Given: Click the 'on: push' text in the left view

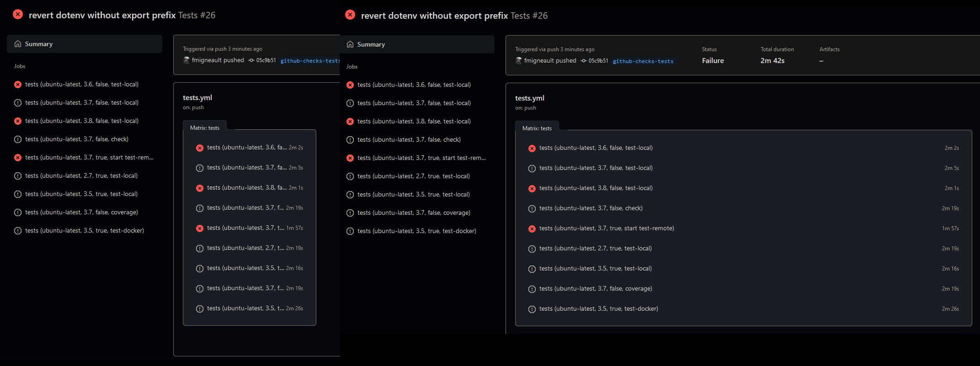Looking at the screenshot, I should coord(193,107).
